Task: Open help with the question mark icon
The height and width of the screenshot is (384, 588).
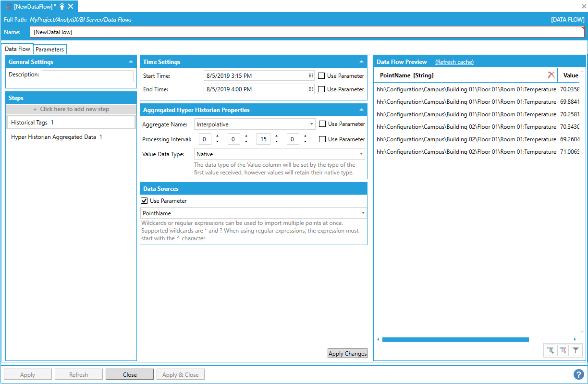Action: [578, 374]
